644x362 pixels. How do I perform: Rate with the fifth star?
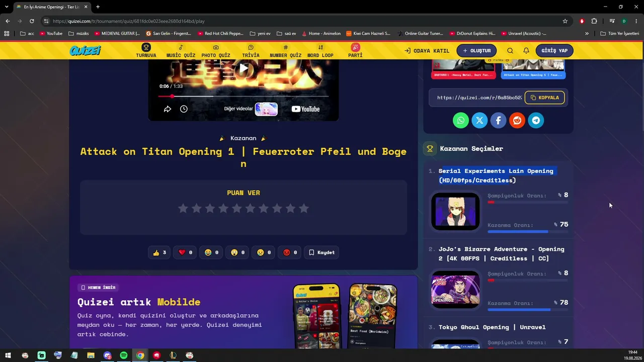(x=237, y=208)
